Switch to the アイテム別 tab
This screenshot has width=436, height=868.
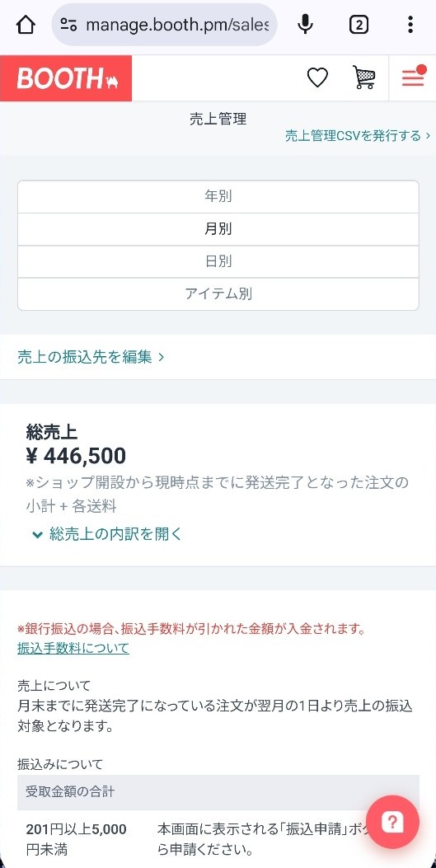218,294
